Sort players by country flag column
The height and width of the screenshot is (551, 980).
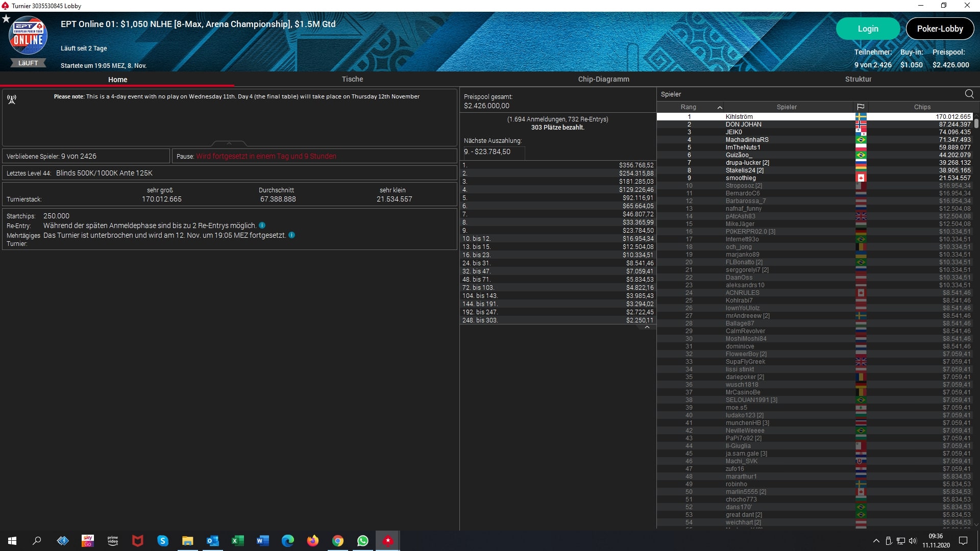coord(861,107)
